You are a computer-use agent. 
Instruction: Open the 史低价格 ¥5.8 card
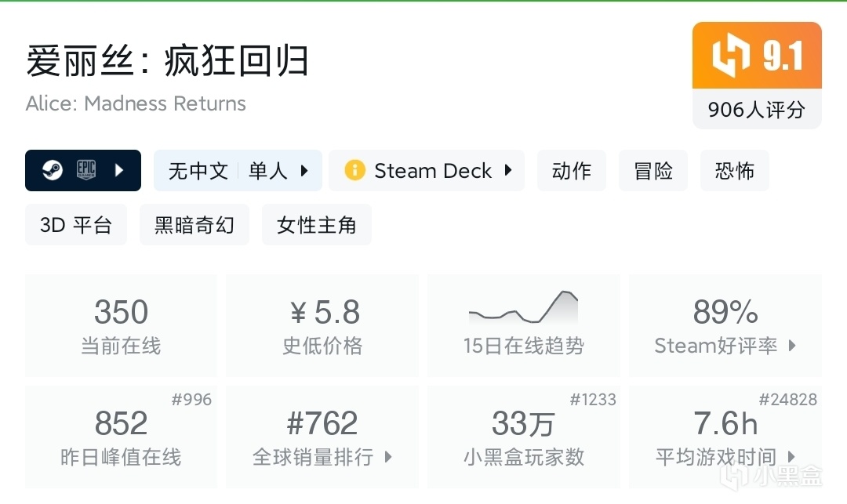[x=322, y=325]
